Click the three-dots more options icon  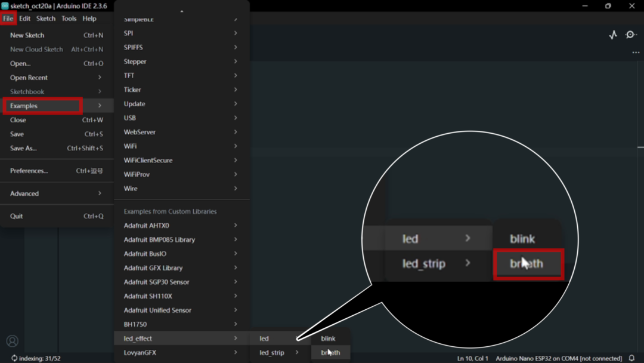tap(636, 53)
